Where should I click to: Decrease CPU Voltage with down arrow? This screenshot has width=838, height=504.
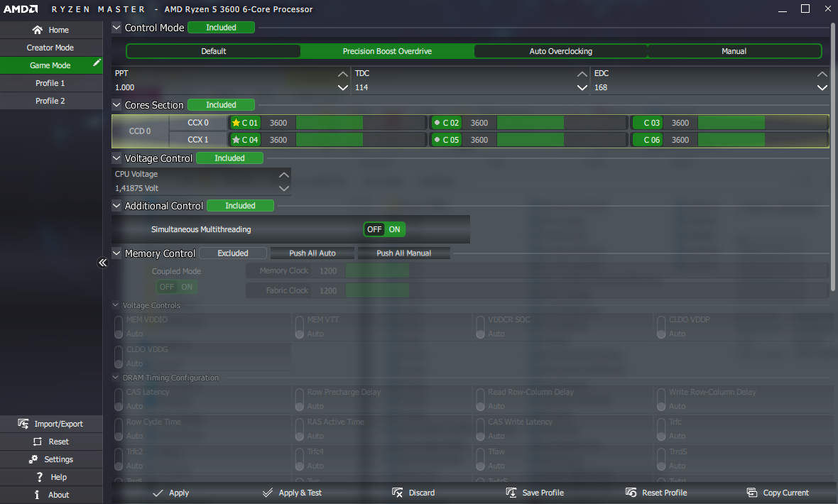[x=284, y=189]
